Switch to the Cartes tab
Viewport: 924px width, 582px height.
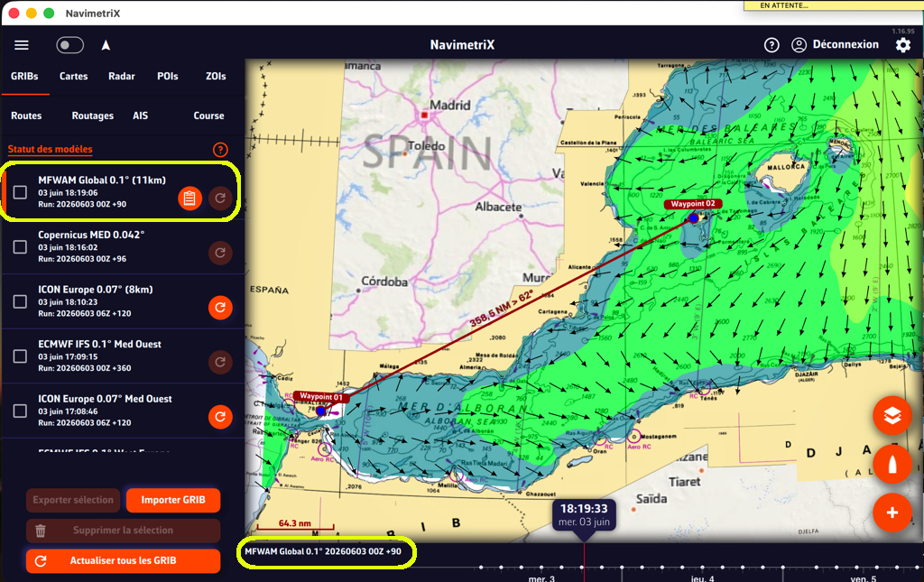coord(74,76)
